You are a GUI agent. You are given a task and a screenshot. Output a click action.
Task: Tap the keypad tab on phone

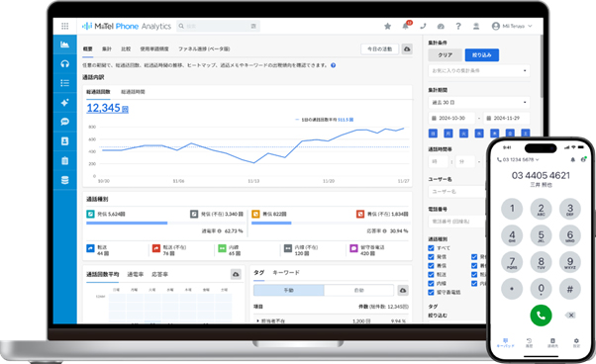505,342
